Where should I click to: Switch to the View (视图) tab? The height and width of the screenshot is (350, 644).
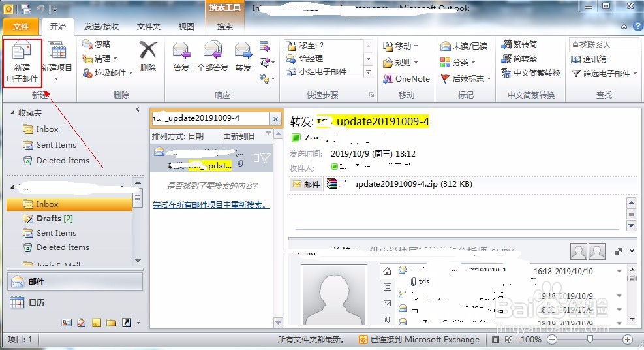(186, 27)
